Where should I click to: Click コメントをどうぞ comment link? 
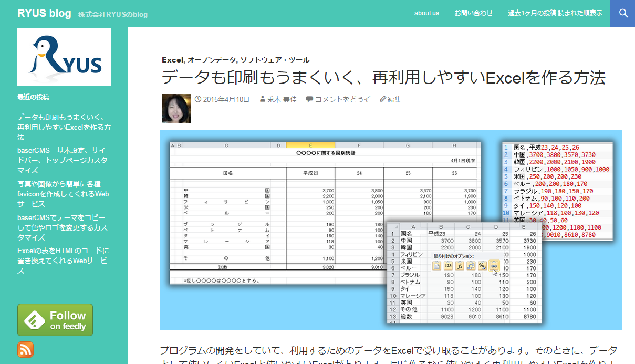342,99
